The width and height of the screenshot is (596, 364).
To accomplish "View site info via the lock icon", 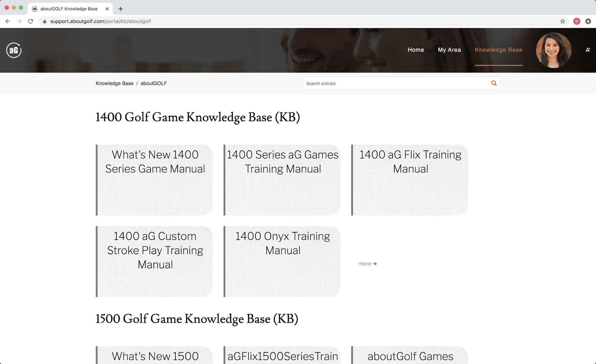I will 45,21.
